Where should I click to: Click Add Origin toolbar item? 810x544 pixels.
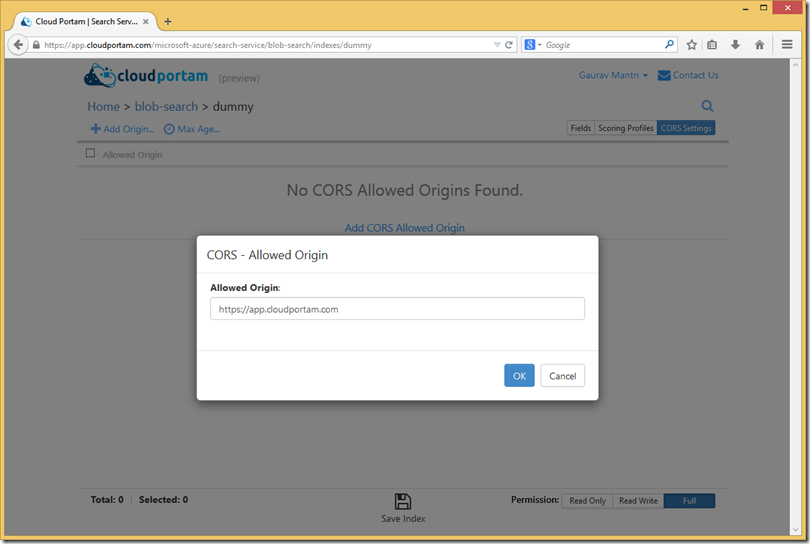coord(122,129)
